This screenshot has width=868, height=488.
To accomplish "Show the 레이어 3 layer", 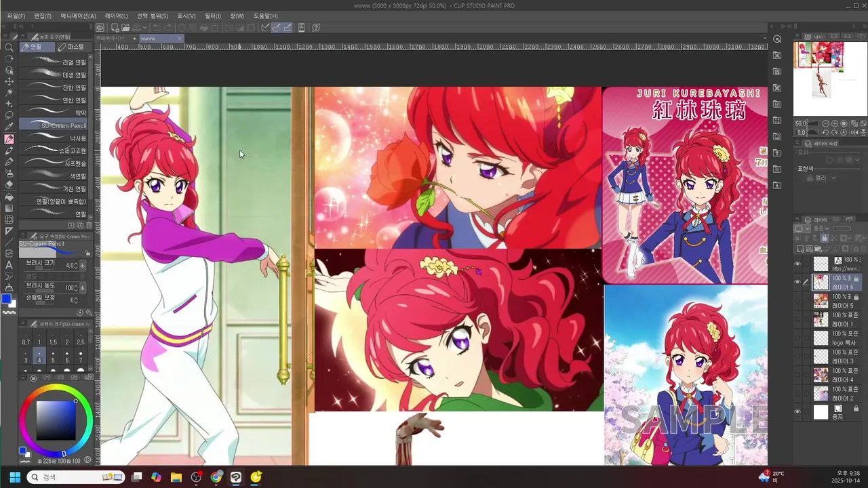I will 797,357.
